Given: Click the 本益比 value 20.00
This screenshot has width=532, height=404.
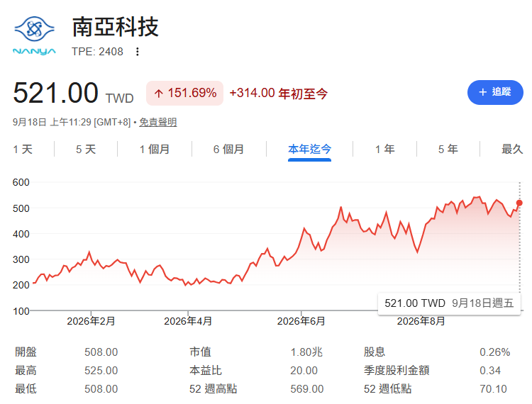Looking at the screenshot, I should [x=304, y=371].
